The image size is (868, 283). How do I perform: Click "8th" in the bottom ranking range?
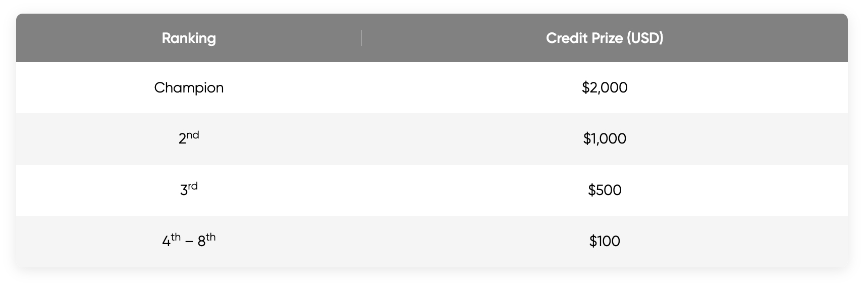206,241
